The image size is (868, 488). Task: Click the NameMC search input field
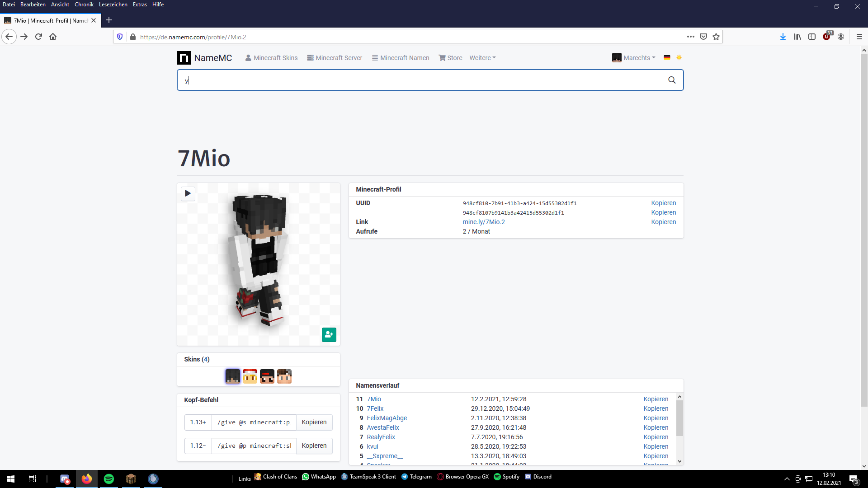[425, 80]
